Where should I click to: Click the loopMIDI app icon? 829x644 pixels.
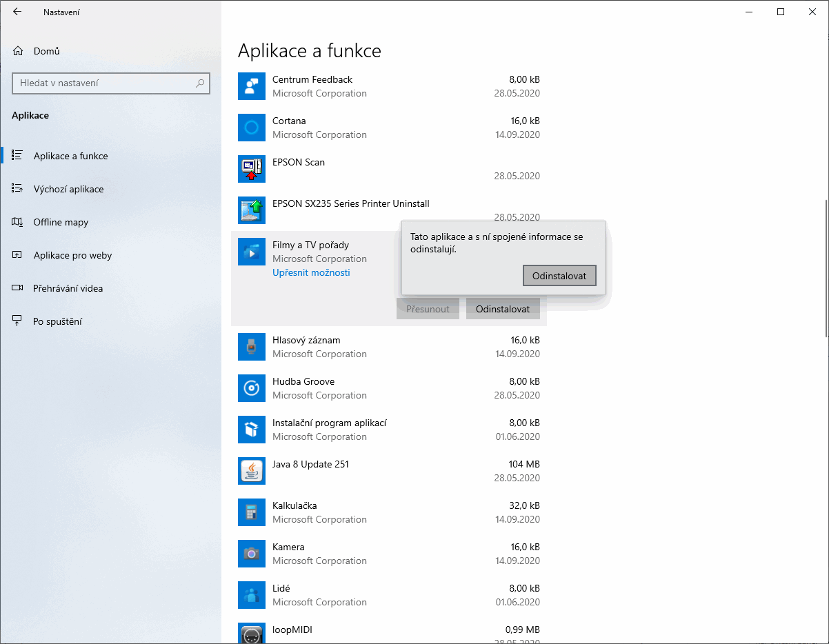tap(252, 634)
